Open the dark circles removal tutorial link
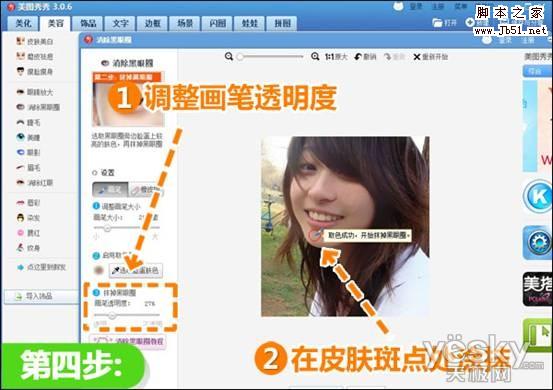 (128, 341)
